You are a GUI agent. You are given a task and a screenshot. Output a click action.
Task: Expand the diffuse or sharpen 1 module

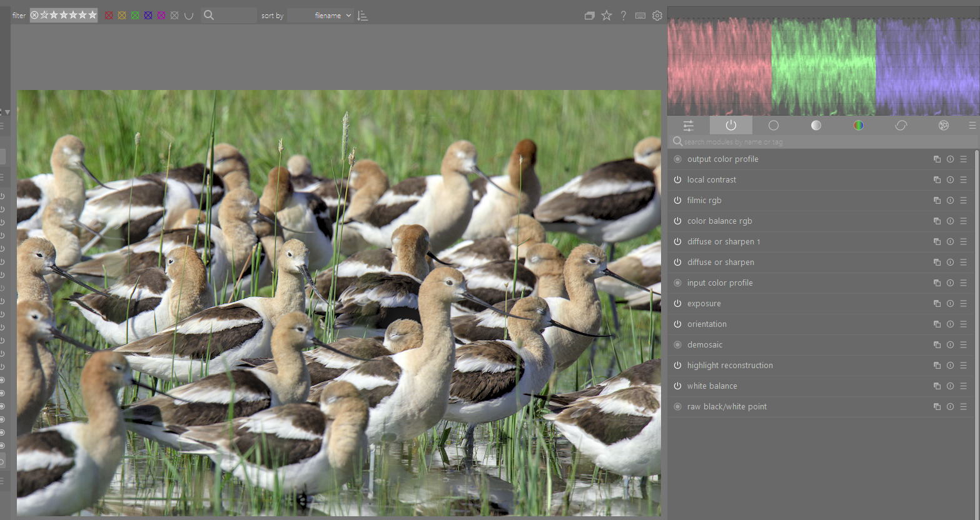pyautogui.click(x=723, y=242)
